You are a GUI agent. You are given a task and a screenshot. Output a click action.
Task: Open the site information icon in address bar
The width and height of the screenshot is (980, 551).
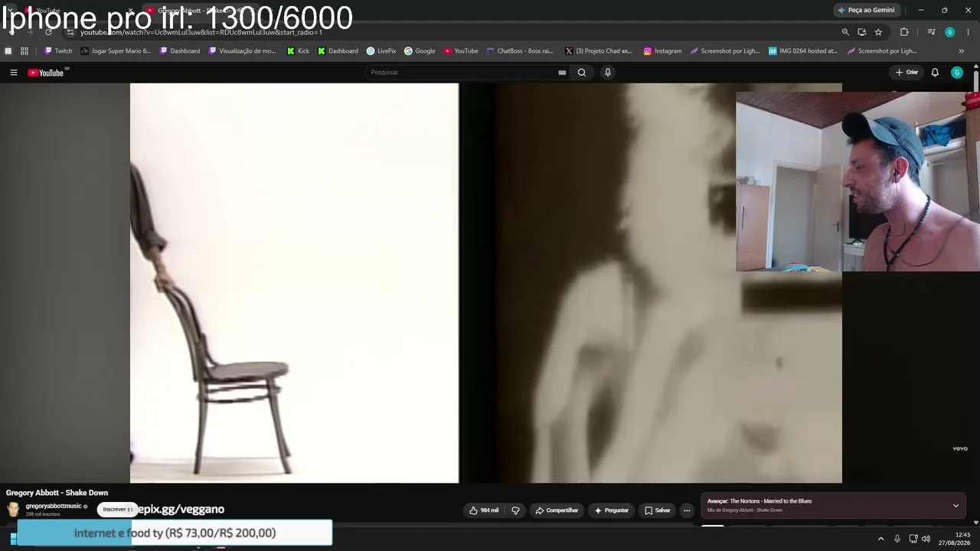click(x=70, y=32)
